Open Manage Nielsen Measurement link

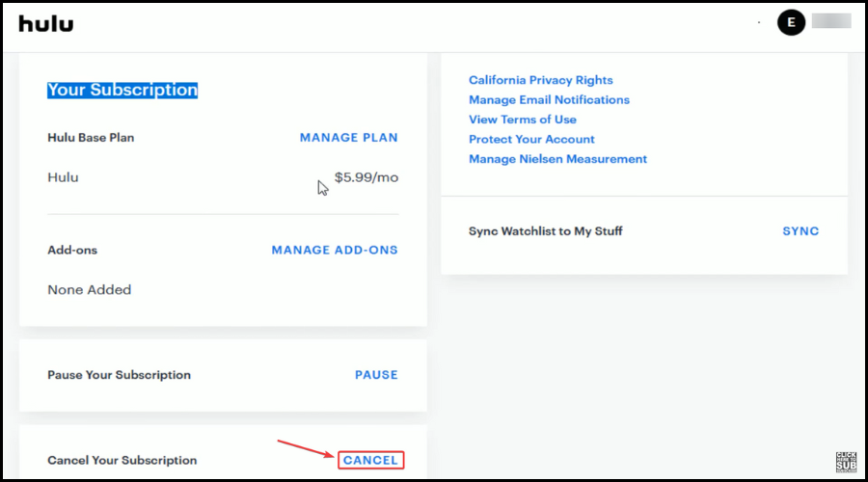click(x=558, y=159)
